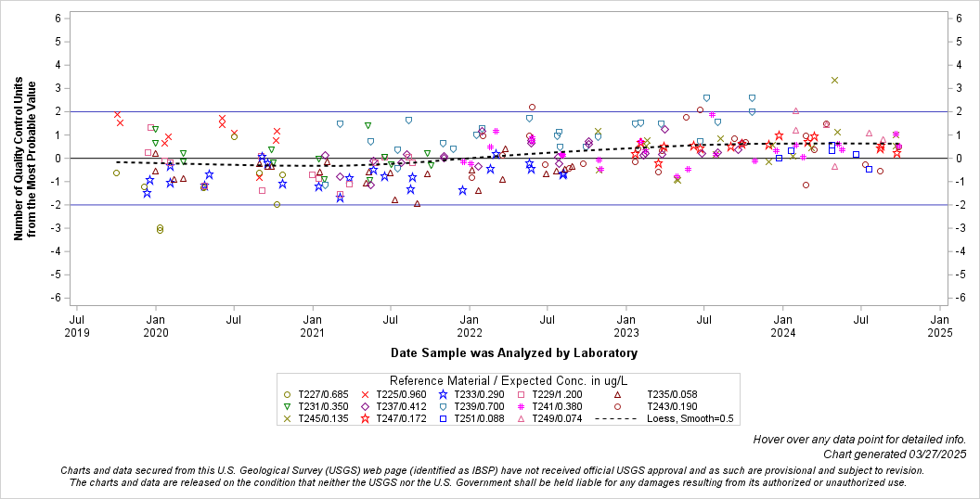Click the T247/0.172 red star legend entry
The height and width of the screenshot is (499, 980).
pos(393,418)
